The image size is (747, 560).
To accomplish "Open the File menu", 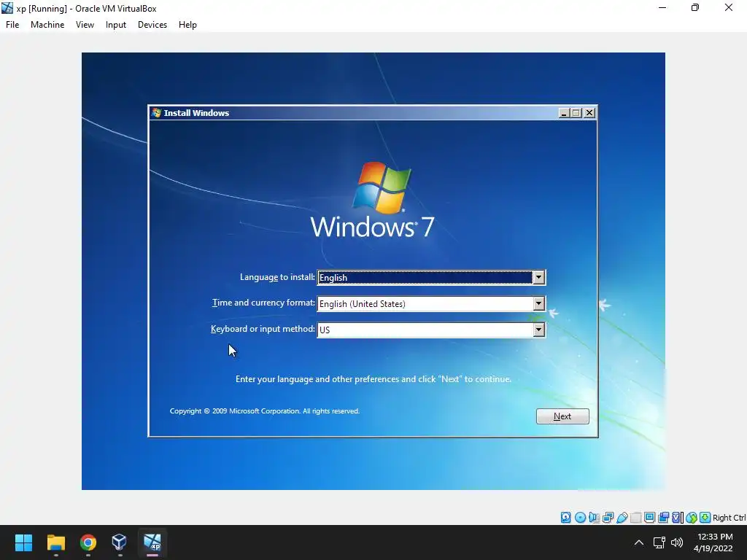I will [12, 25].
